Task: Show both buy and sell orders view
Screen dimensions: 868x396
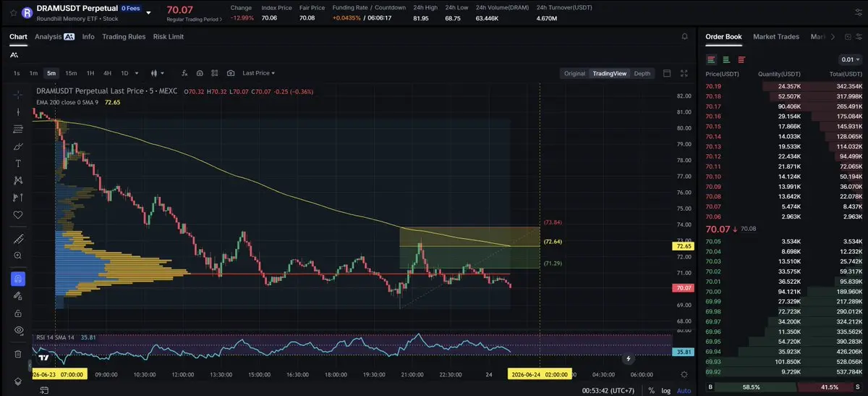Action: 712,59
